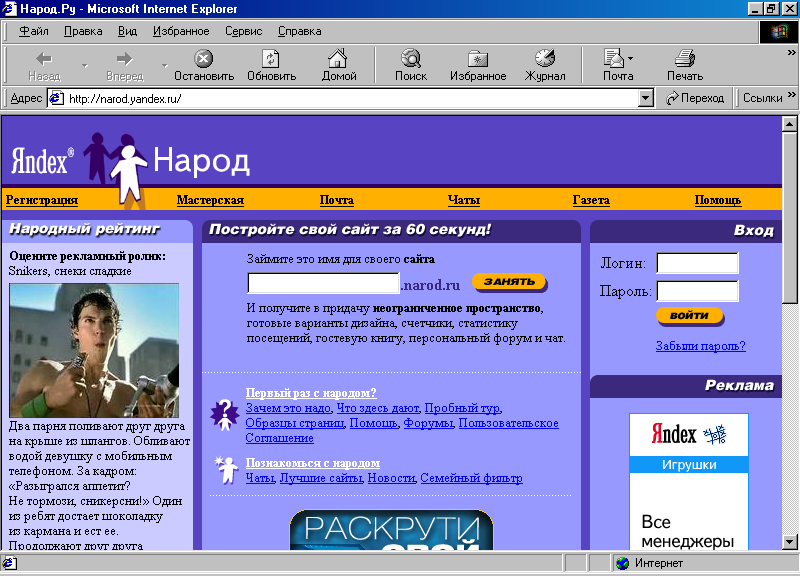This screenshot has width=800, height=576.
Task: Open Back button history dropdown arrow
Action: pos(85,66)
